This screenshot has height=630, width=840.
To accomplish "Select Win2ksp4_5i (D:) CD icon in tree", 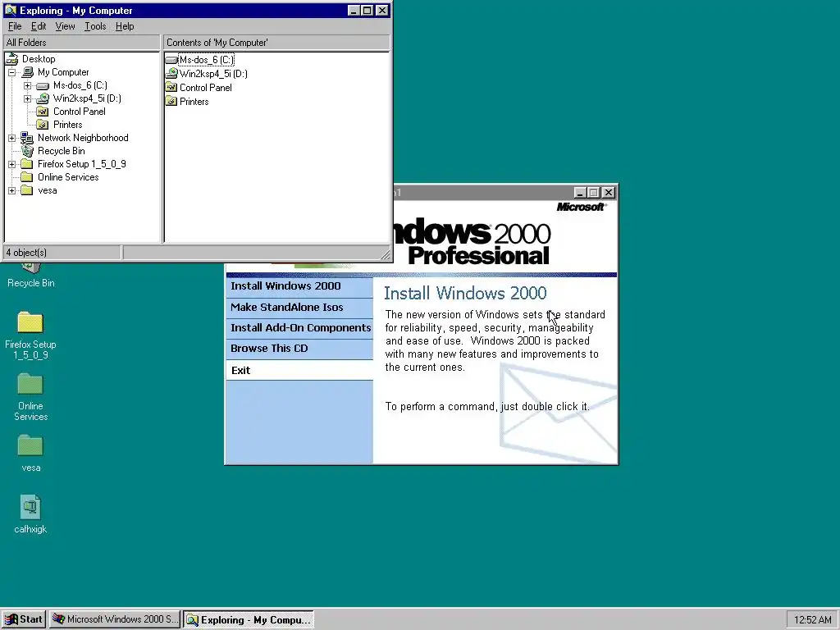I will [x=43, y=98].
